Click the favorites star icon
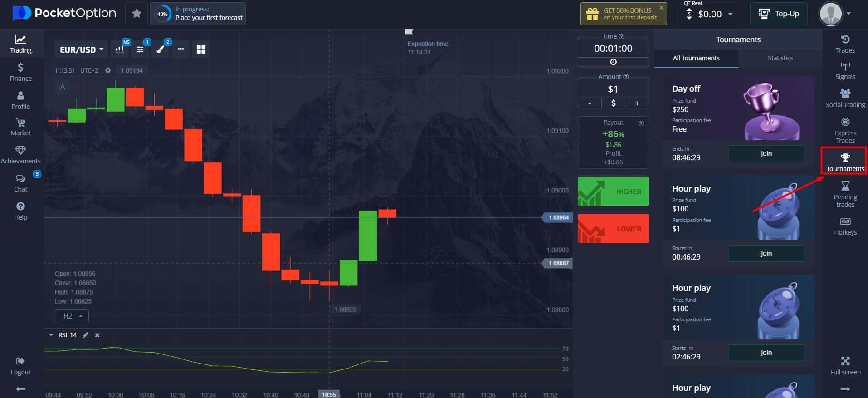This screenshot has height=398, width=868. 137,14
